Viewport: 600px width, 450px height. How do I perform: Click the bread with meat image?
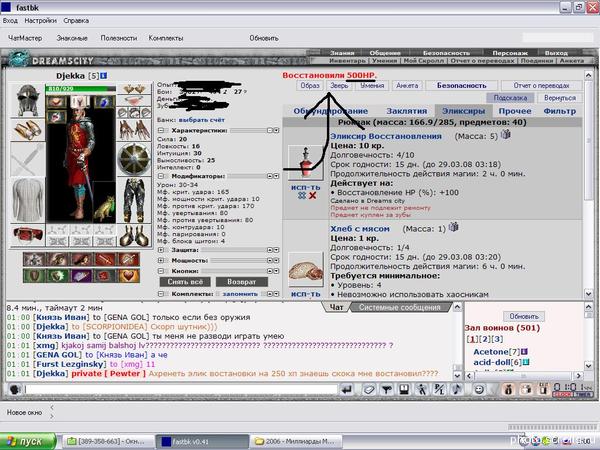coord(305,269)
